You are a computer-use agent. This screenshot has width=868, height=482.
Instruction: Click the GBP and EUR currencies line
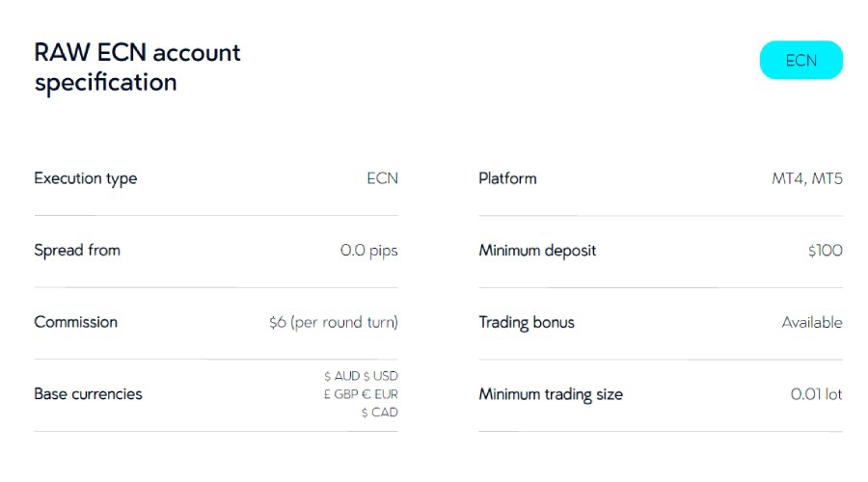tap(361, 394)
